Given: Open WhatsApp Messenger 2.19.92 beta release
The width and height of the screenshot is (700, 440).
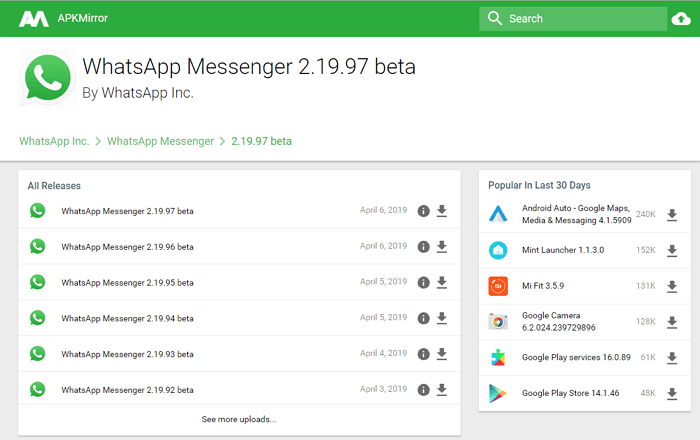Looking at the screenshot, I should click(127, 390).
